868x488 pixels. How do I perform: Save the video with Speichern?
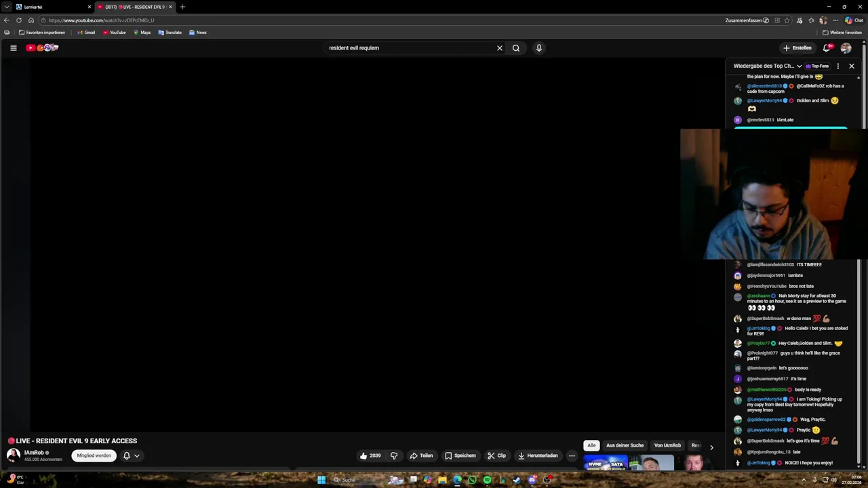(x=460, y=455)
